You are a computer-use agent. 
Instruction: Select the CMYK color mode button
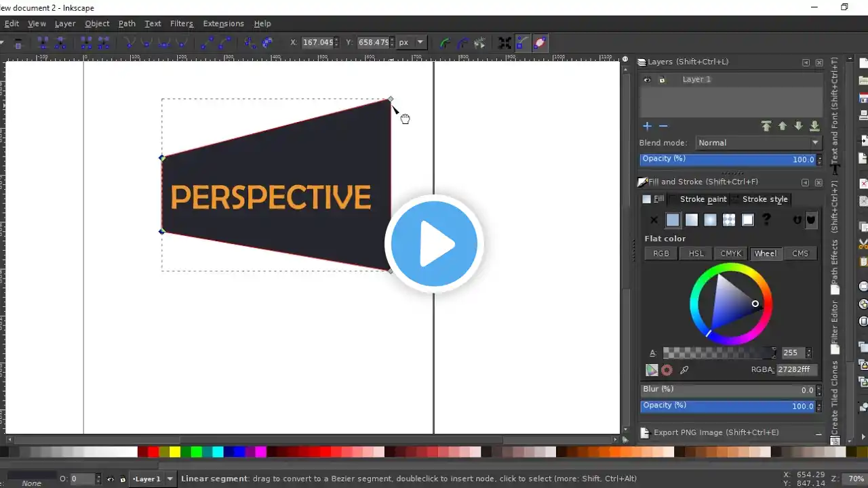click(731, 253)
